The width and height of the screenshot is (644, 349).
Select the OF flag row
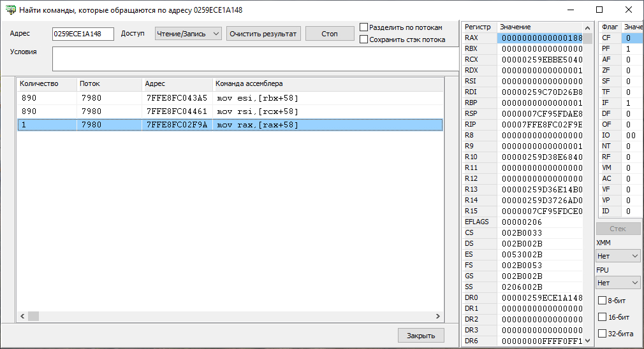(620, 124)
